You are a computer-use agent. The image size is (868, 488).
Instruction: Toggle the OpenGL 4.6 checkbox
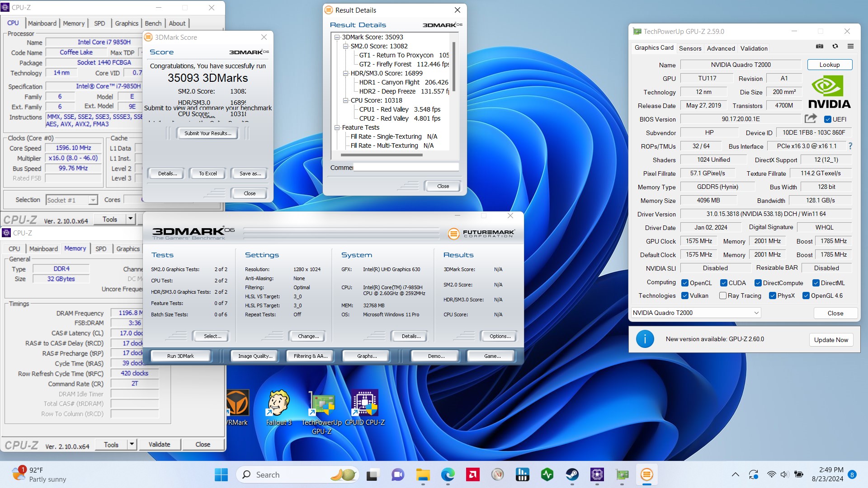[806, 296]
